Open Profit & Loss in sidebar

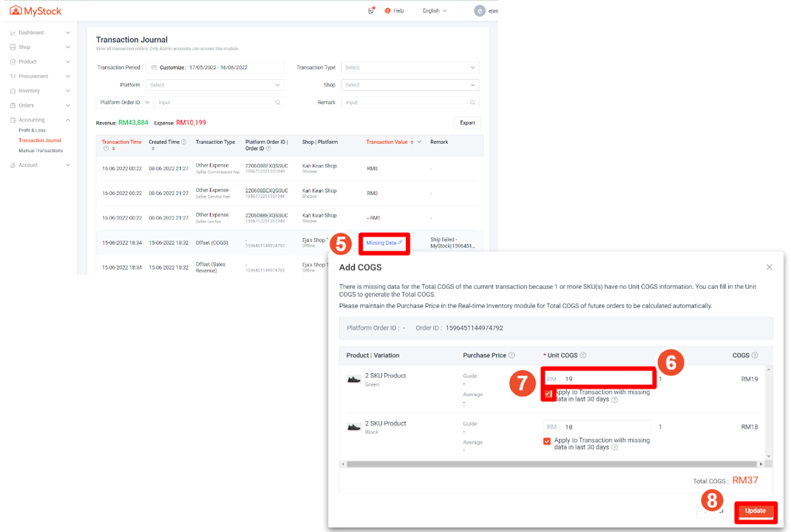(x=32, y=130)
